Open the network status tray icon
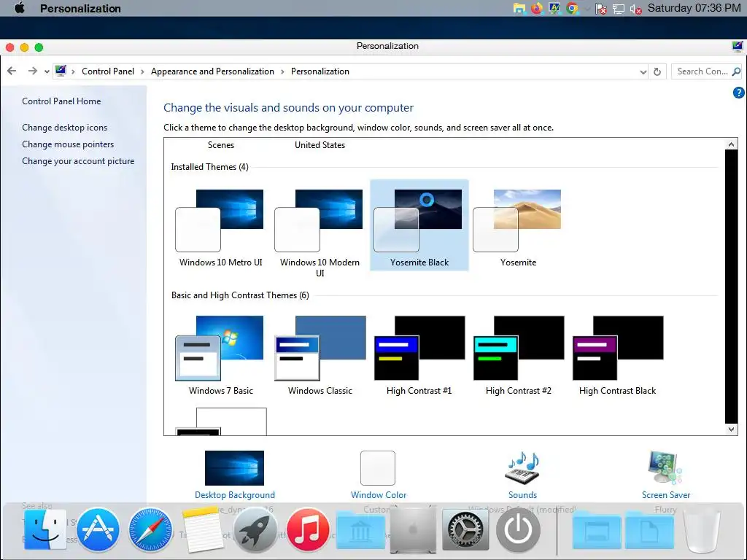747x560 pixels. click(x=619, y=9)
